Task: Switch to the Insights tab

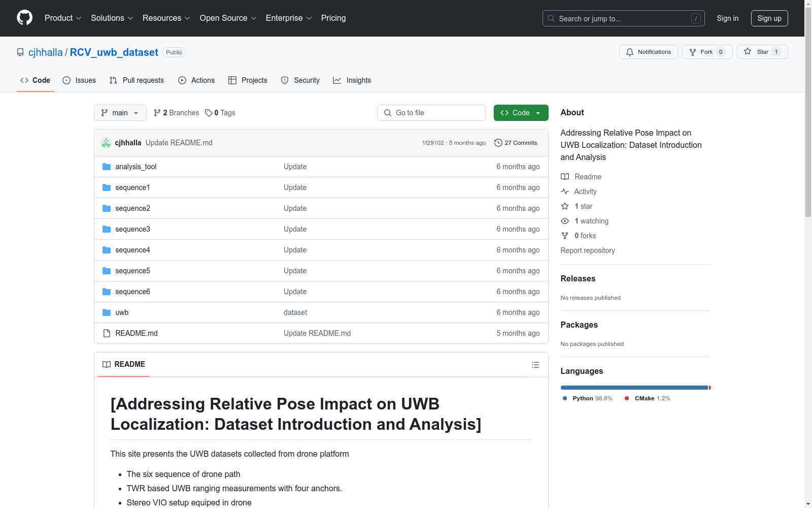Action: click(352, 80)
